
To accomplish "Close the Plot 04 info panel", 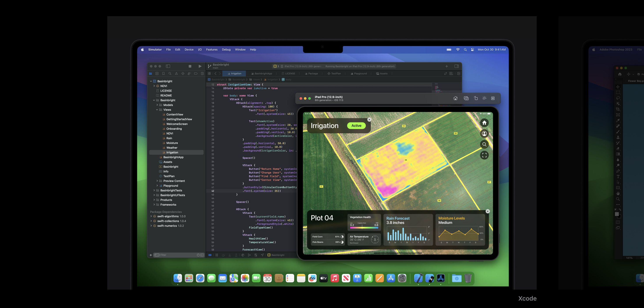I will pyautogui.click(x=488, y=211).
